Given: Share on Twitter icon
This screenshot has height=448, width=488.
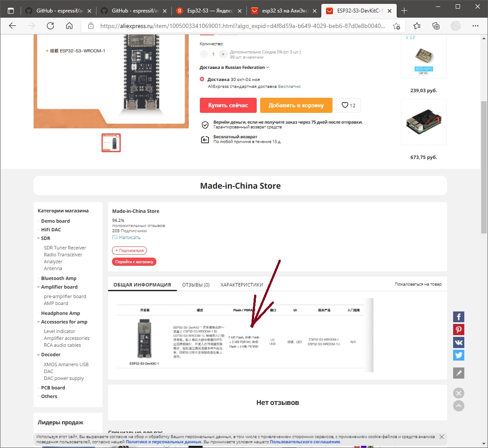Looking at the screenshot, I should pos(458,355).
